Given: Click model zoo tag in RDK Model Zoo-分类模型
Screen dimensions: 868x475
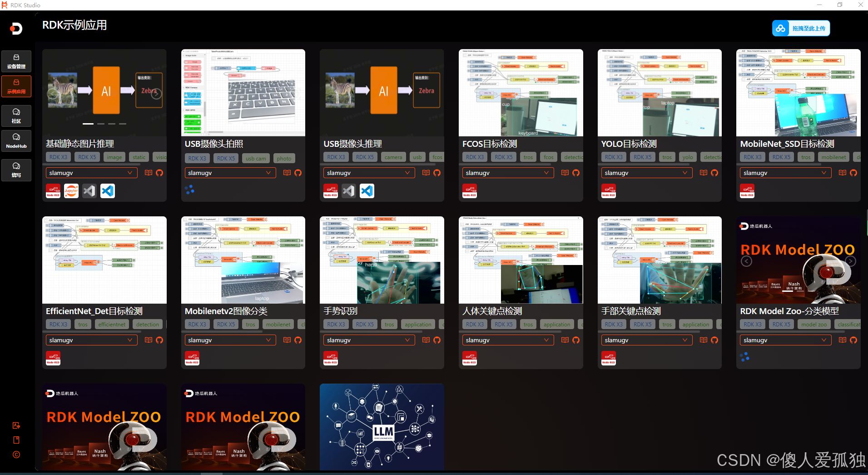Looking at the screenshot, I should pyautogui.click(x=814, y=325).
